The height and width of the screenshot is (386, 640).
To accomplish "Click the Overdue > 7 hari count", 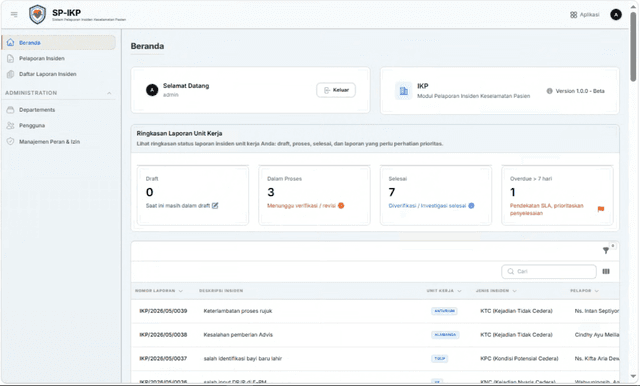I will pos(513,192).
